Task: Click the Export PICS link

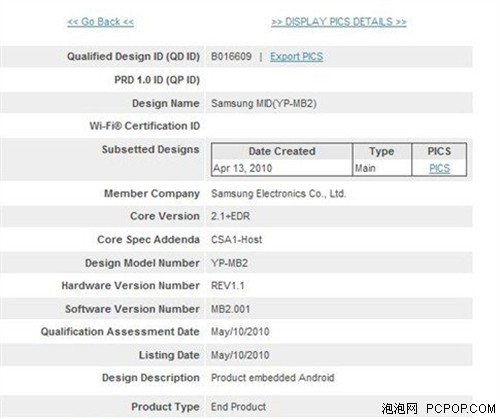Action: (x=296, y=57)
